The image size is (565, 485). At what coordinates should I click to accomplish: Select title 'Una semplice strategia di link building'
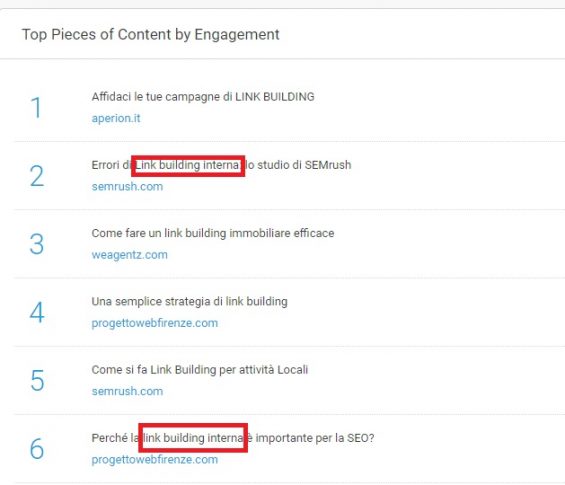pos(190,301)
